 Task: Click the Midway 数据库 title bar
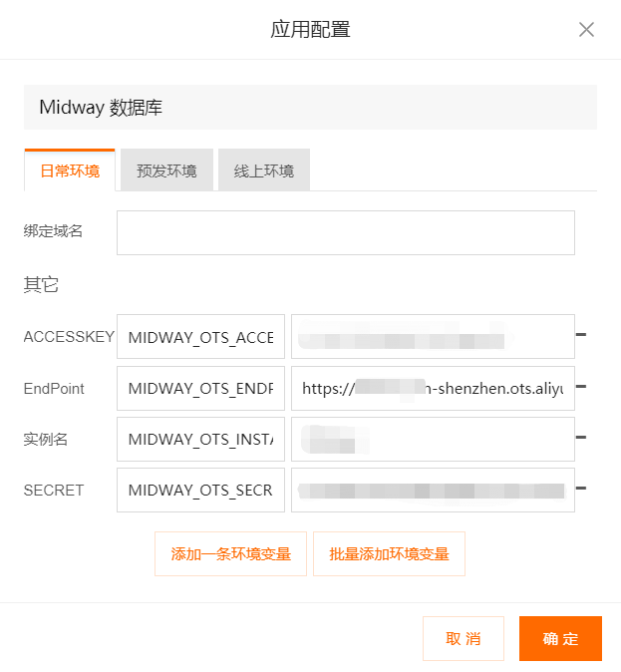click(310, 108)
